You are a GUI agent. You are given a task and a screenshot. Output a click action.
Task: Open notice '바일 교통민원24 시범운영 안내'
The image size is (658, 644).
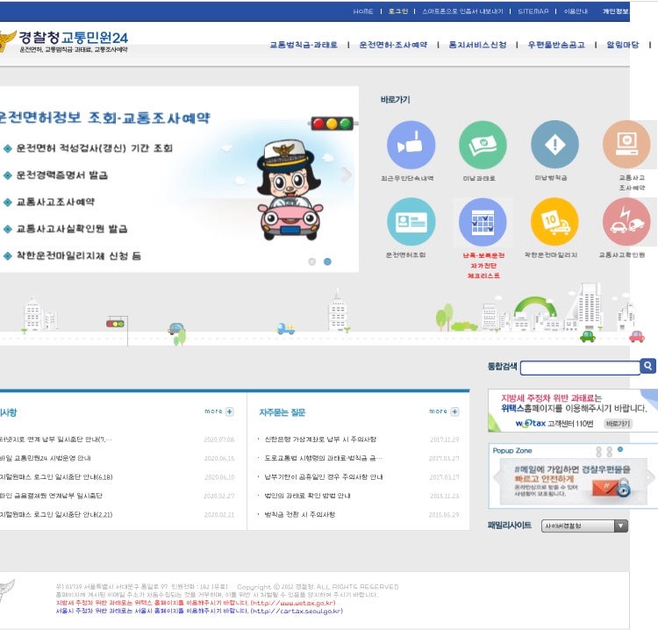coord(46,458)
